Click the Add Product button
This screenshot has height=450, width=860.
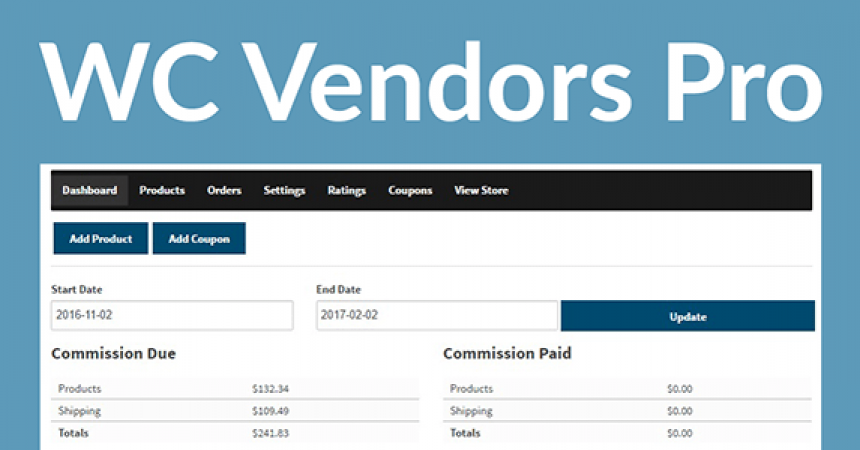click(x=101, y=238)
